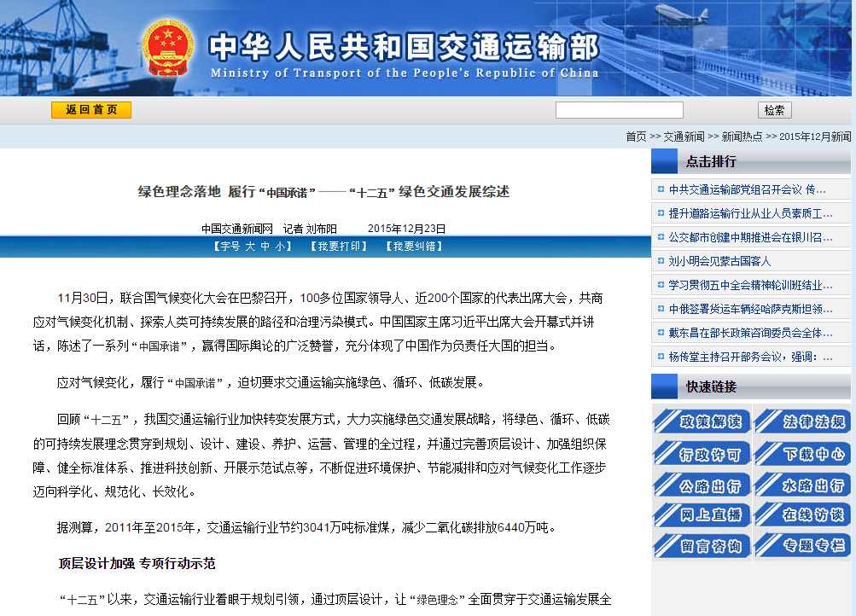Click 政策解读 quick link button
The width and height of the screenshot is (856, 616).
[x=702, y=421]
